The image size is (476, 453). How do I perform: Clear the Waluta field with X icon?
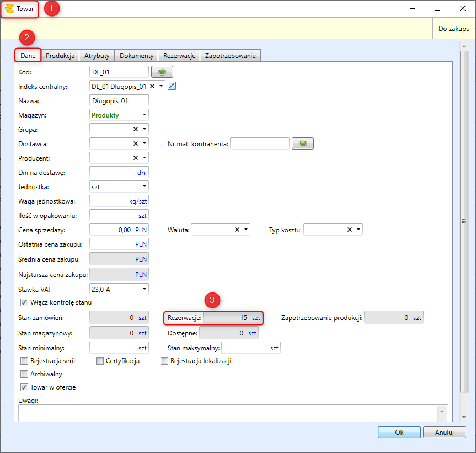pyautogui.click(x=237, y=230)
